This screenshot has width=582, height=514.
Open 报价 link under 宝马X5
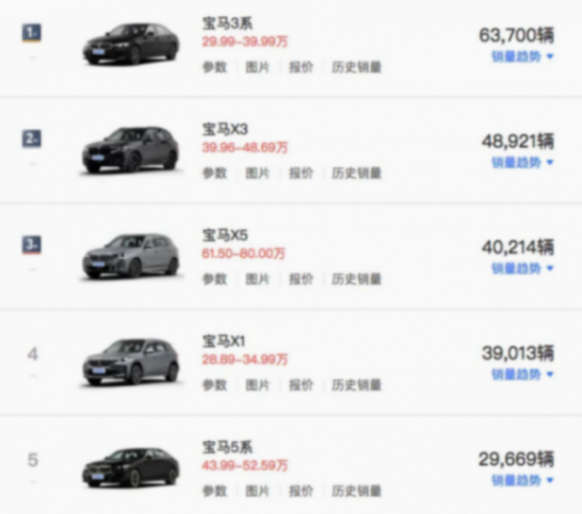coord(301,279)
